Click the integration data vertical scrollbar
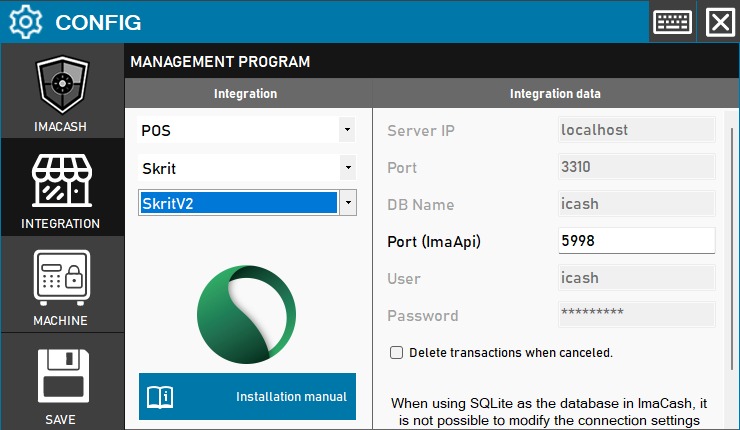 coord(732,250)
